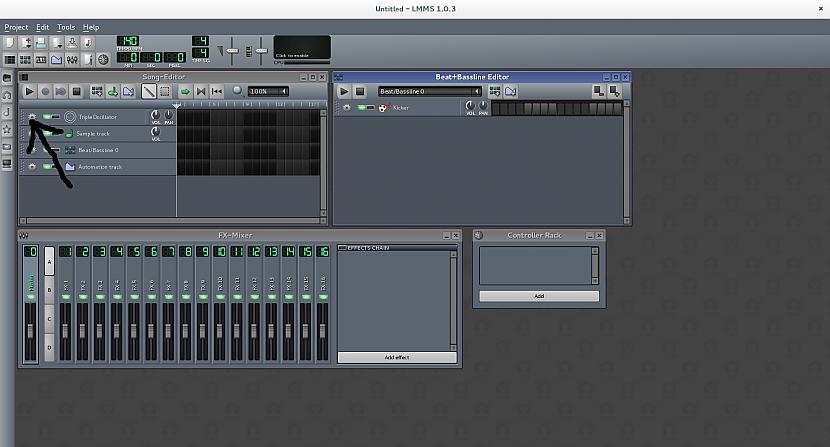Play the song in Song-Editor
Image resolution: width=830 pixels, height=447 pixels.
pos(30,92)
